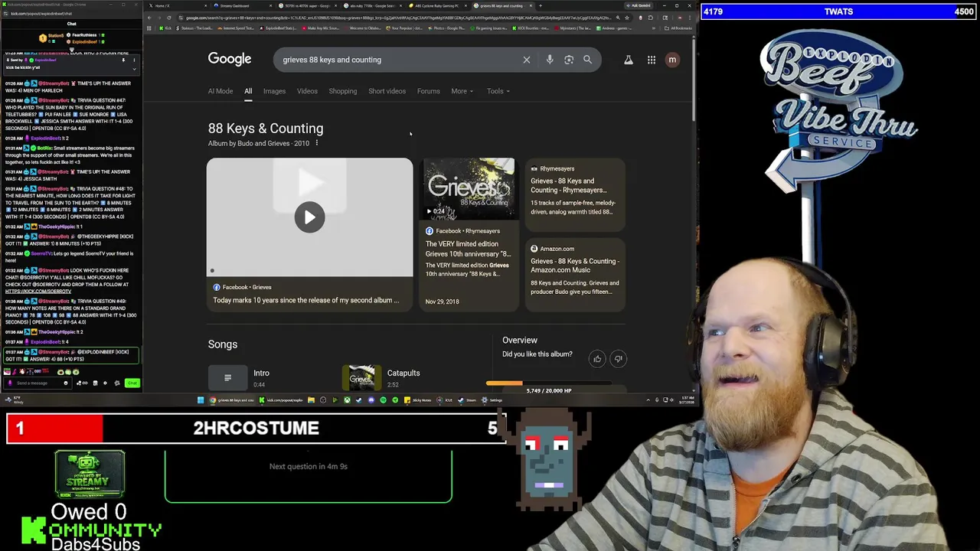
Task: Open the Catapults song album art
Action: tap(361, 377)
